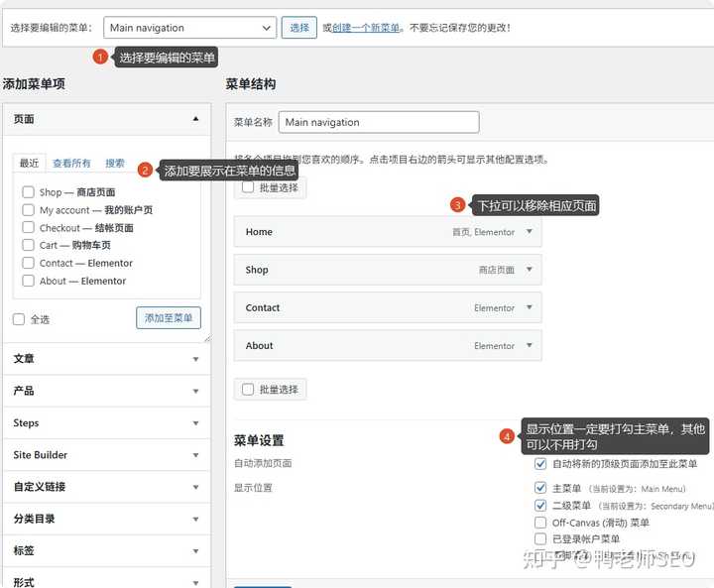Expand the Home menu item arrow

[530, 232]
